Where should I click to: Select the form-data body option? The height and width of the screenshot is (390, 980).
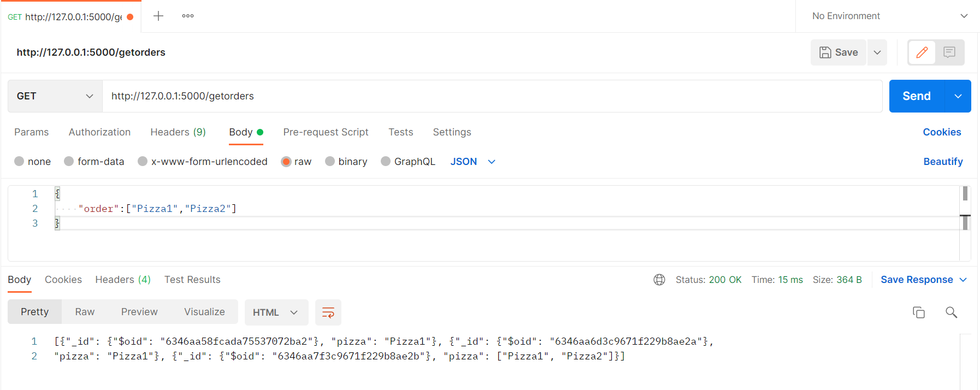point(94,161)
